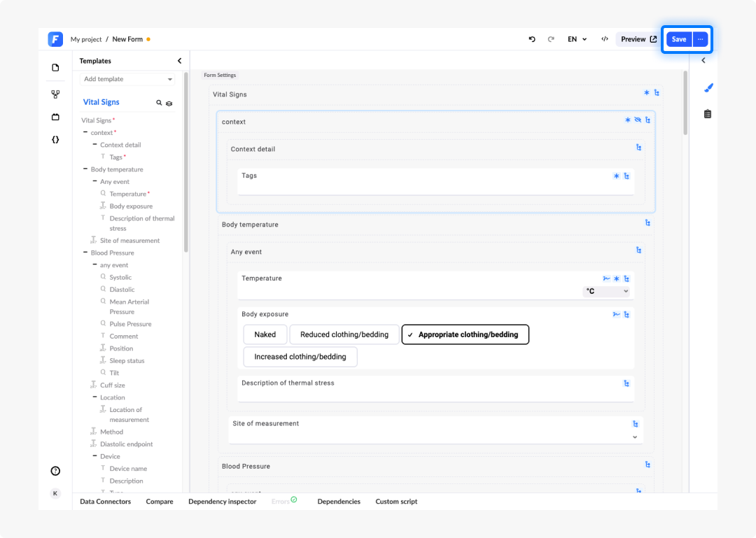The height and width of the screenshot is (538, 756).
Task: Open the Preview button
Action: [638, 39]
